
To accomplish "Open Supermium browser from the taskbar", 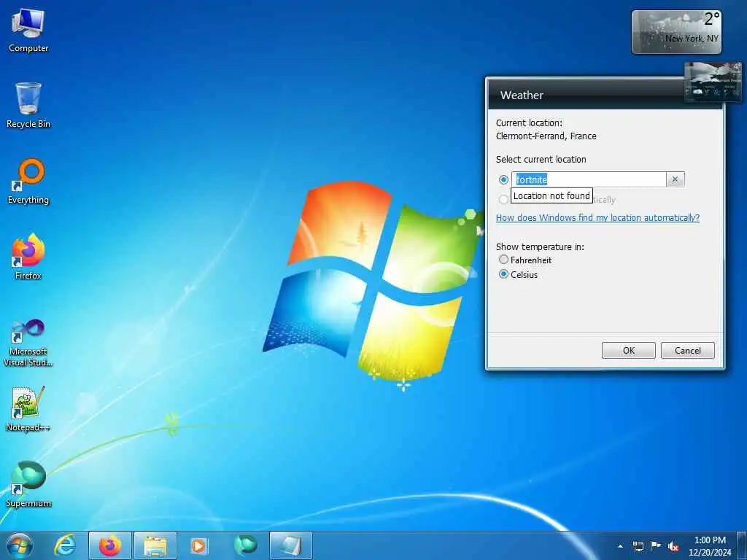I will (245, 545).
